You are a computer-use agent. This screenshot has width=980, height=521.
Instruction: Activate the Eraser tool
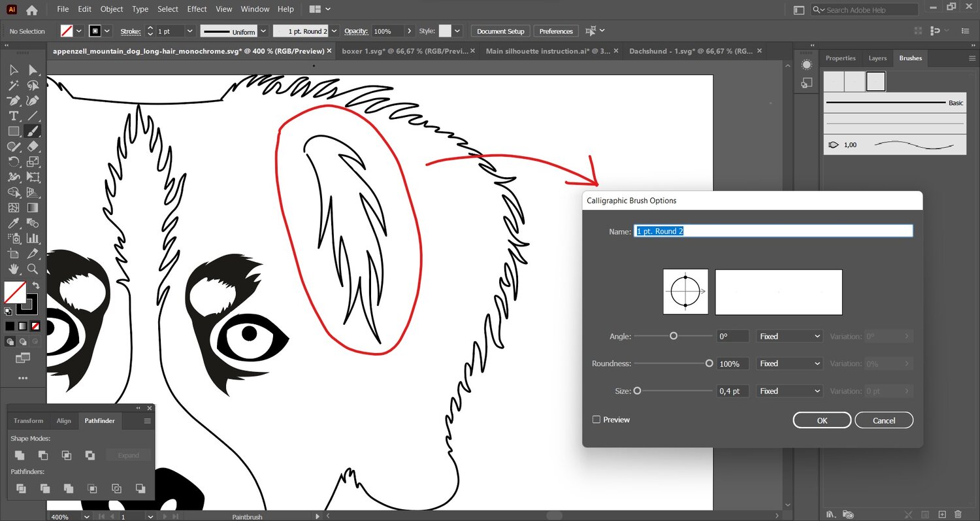(x=33, y=146)
